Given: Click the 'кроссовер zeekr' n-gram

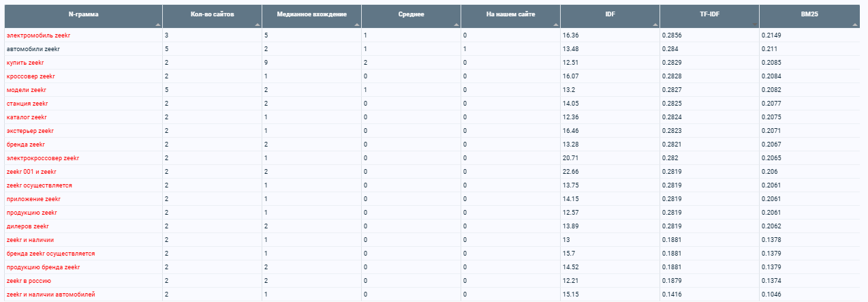Looking at the screenshot, I should pyautogui.click(x=31, y=76).
